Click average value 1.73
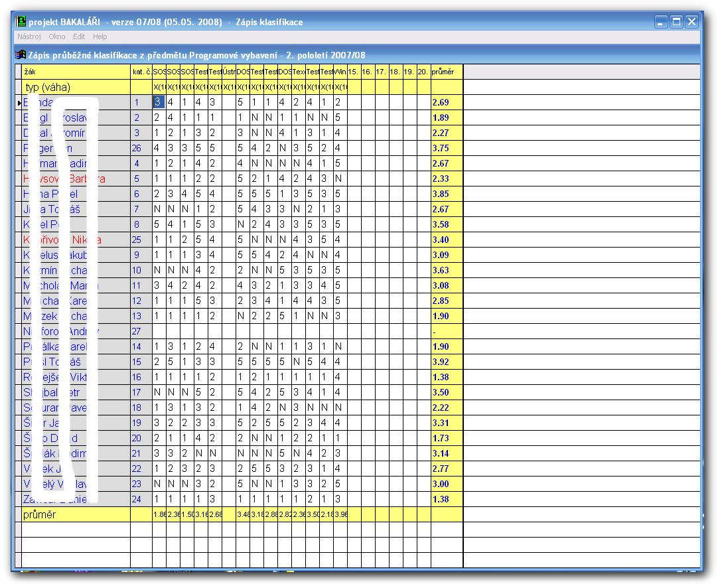The image size is (720, 588). tap(441, 438)
